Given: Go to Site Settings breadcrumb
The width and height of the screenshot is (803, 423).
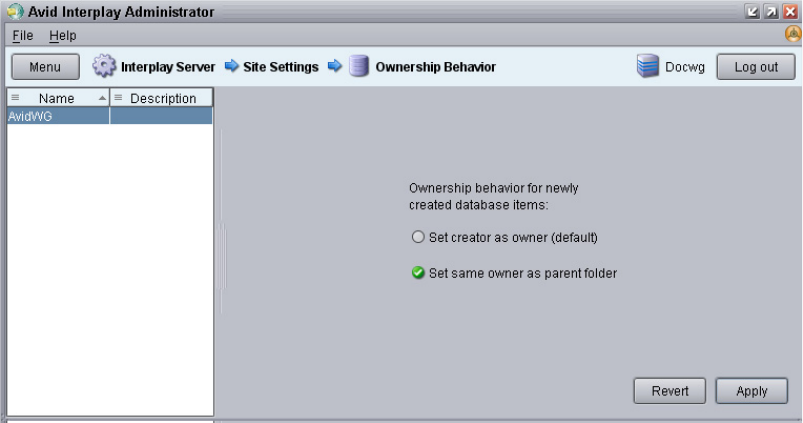Looking at the screenshot, I should click(x=281, y=67).
